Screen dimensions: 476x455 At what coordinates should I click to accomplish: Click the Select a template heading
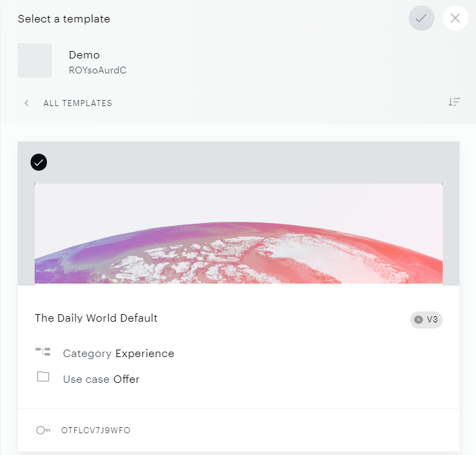pos(64,19)
